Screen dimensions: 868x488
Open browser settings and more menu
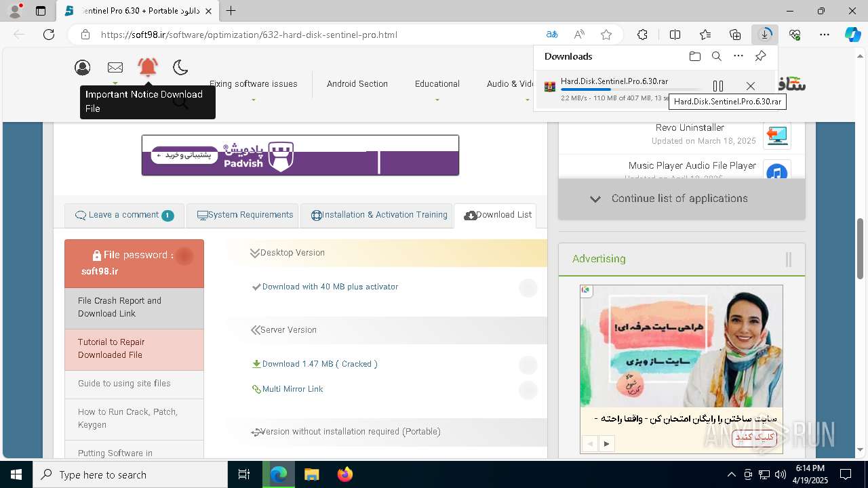click(825, 35)
